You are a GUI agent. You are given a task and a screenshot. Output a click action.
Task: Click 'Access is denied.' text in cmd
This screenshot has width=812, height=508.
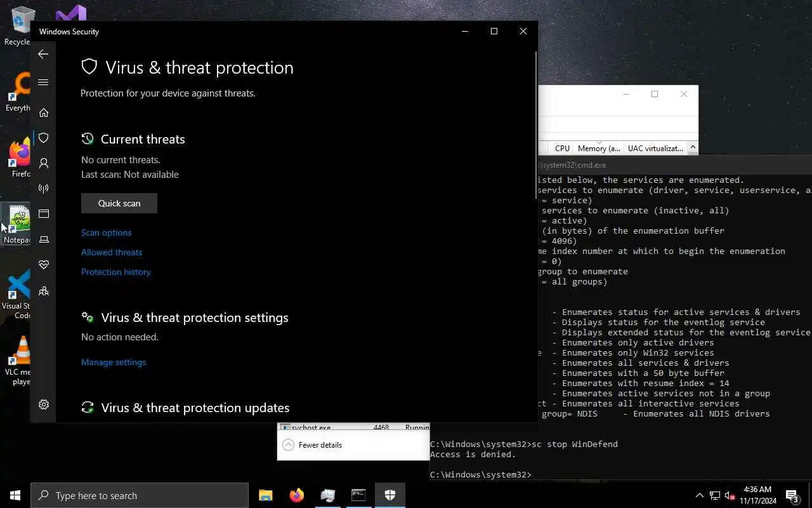click(473, 454)
